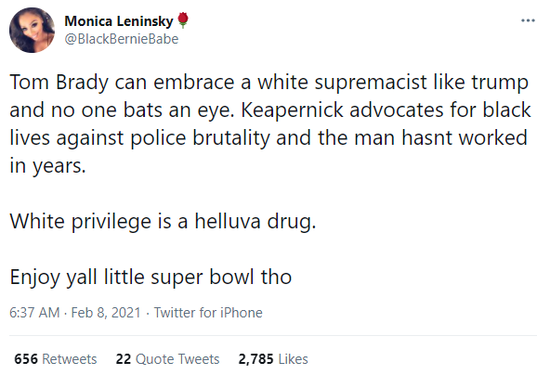
Task: View the 22 Quote Tweets list
Action: [x=168, y=359]
